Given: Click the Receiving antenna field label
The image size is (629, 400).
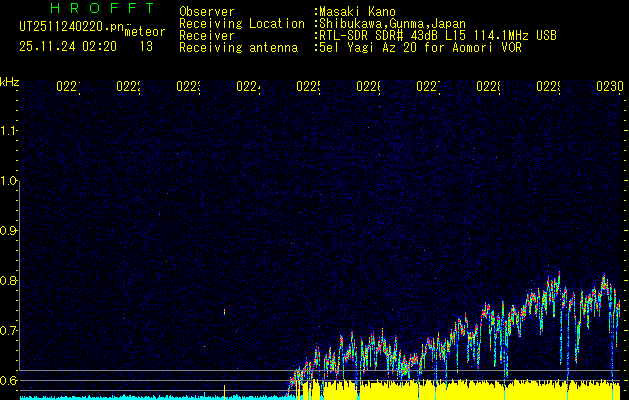Looking at the screenshot, I should pos(238,47).
